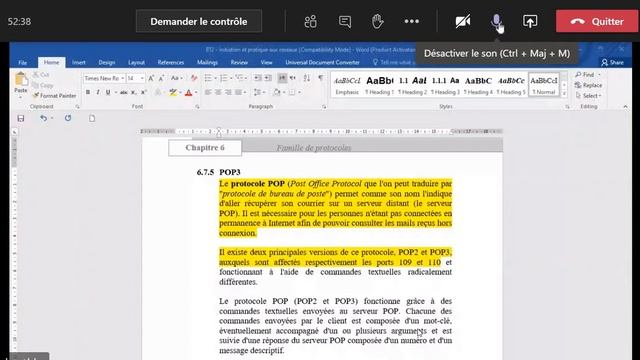Click Increase Indent icon
640x360 pixels.
point(268,78)
